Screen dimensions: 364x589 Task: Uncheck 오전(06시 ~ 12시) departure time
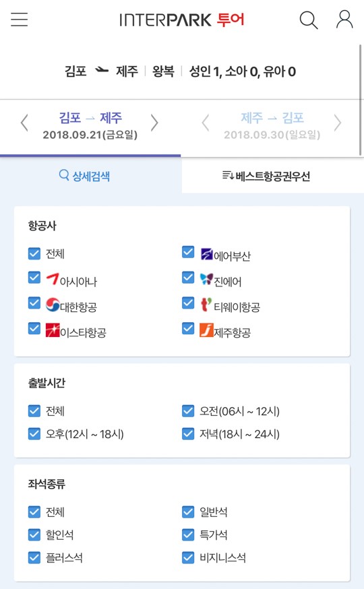188,410
